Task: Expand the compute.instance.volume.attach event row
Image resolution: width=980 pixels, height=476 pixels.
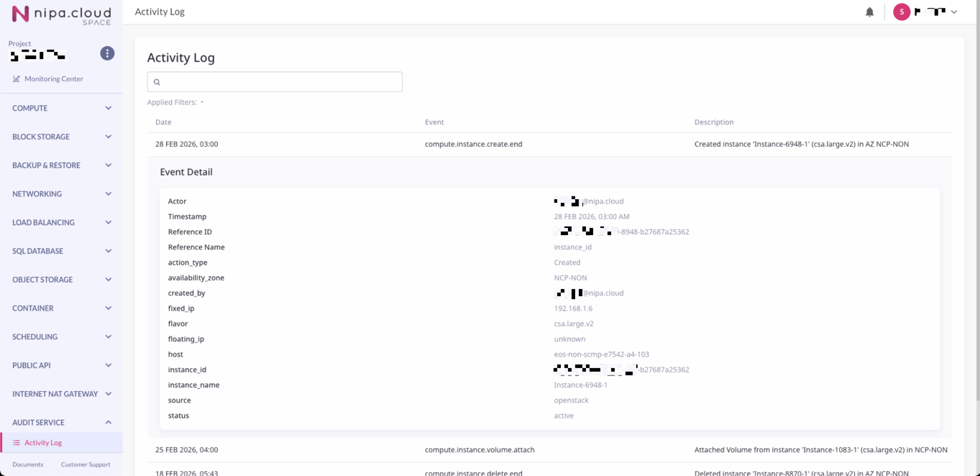Action: click(480, 450)
